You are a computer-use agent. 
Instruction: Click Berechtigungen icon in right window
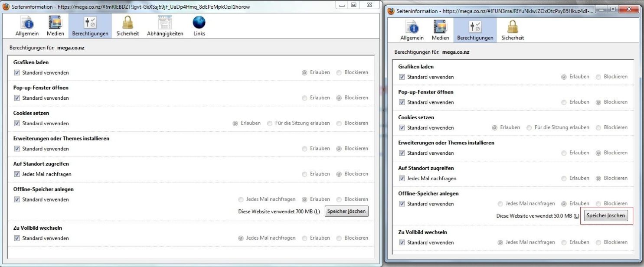pos(475,27)
